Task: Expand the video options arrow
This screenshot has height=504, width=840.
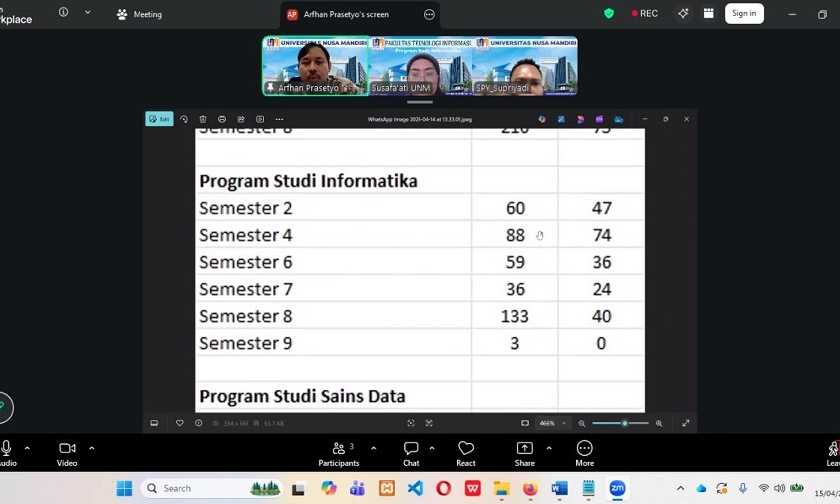Action: 91,448
